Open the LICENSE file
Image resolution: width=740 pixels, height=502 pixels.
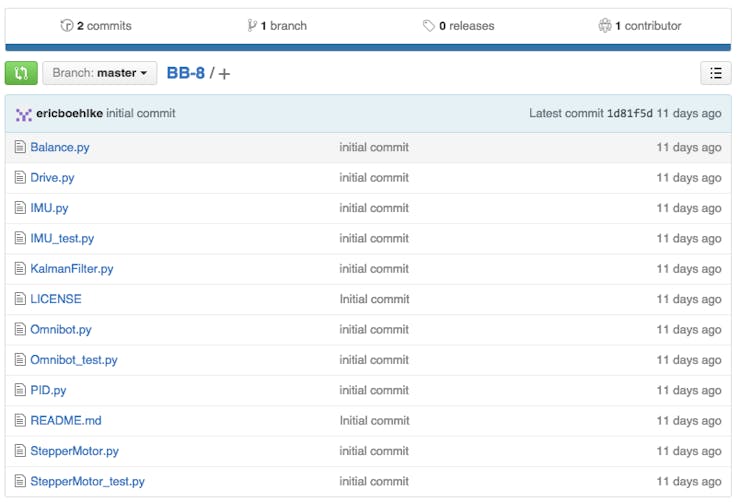tap(56, 299)
